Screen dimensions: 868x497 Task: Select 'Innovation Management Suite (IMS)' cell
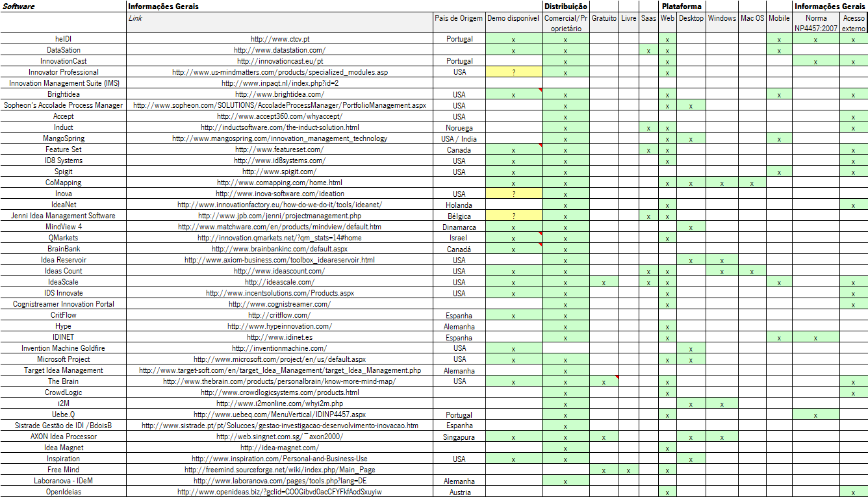[x=63, y=83]
